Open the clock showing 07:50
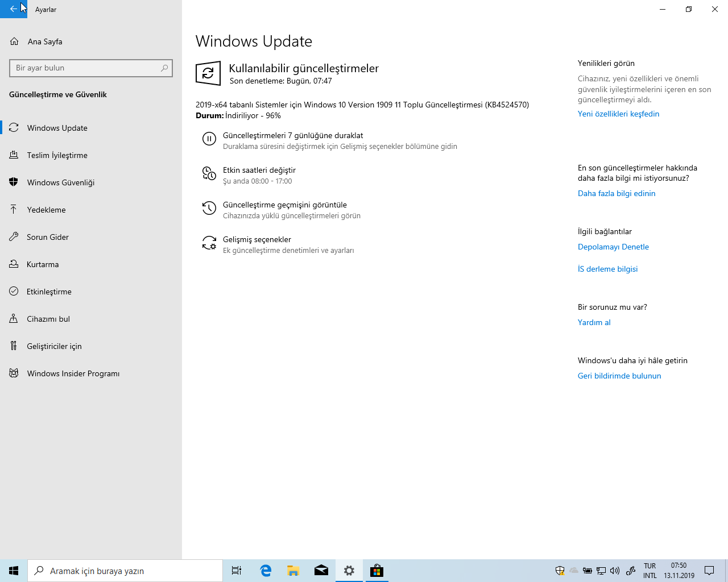Image resolution: width=728 pixels, height=582 pixels. pos(679,571)
